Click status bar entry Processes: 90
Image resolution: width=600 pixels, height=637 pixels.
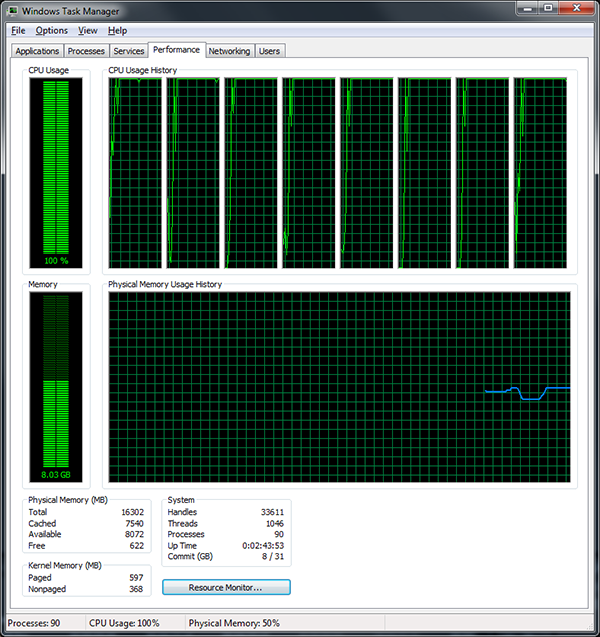click(34, 623)
